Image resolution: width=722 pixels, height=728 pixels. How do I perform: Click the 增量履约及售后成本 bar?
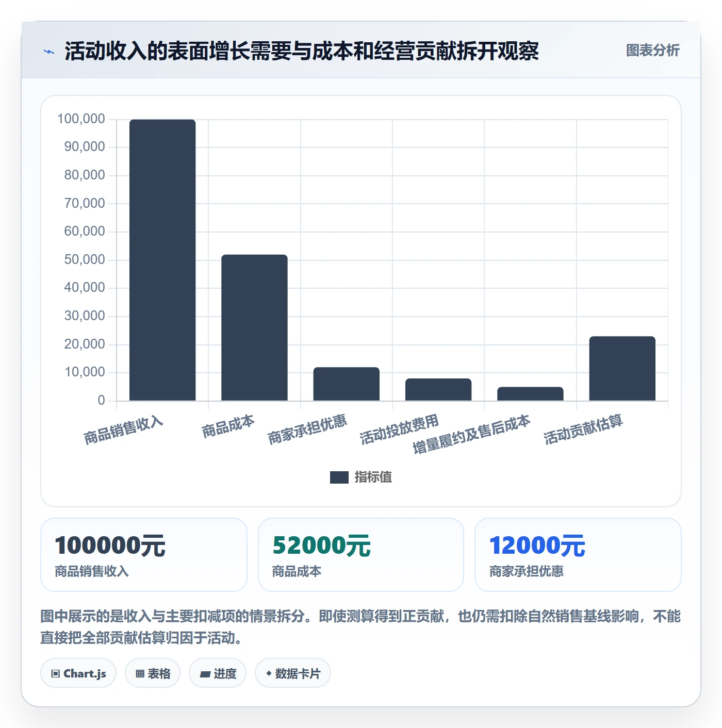[530, 393]
